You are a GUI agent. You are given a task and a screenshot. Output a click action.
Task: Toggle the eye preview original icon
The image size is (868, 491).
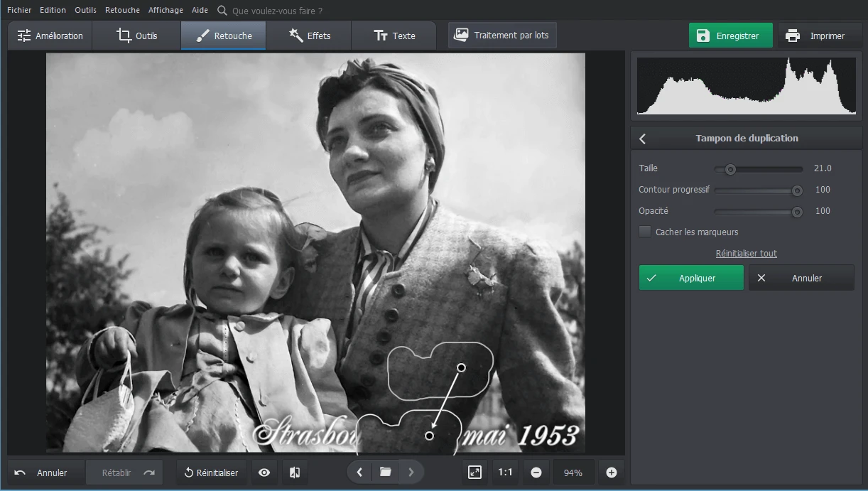[x=264, y=473]
